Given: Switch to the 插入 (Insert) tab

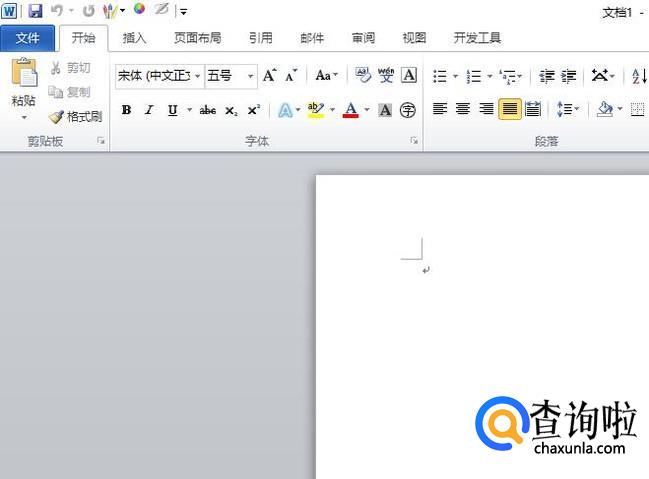Looking at the screenshot, I should [x=135, y=38].
